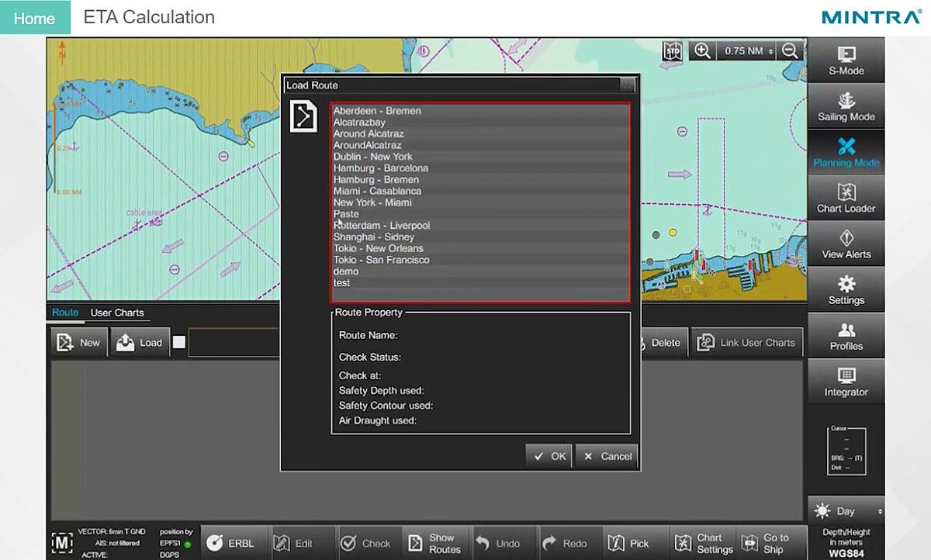Click the route name input field

pyautogui.click(x=234, y=343)
